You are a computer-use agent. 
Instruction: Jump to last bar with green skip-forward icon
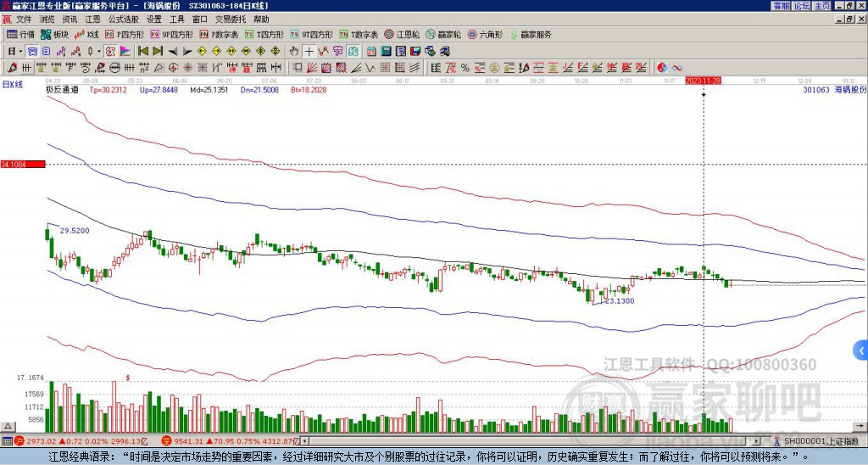coord(158,52)
